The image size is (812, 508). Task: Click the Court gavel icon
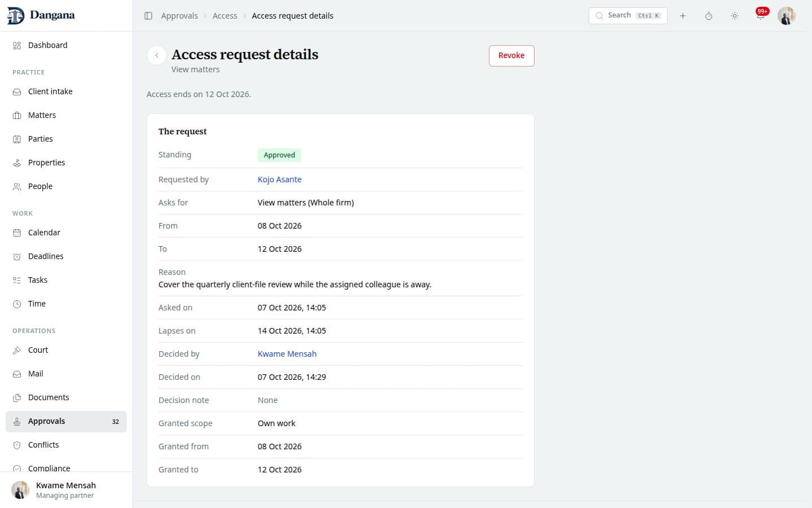[x=17, y=350]
